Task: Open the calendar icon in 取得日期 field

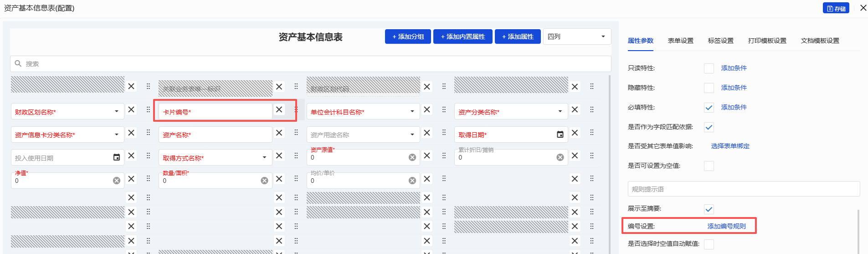Action: click(560, 135)
